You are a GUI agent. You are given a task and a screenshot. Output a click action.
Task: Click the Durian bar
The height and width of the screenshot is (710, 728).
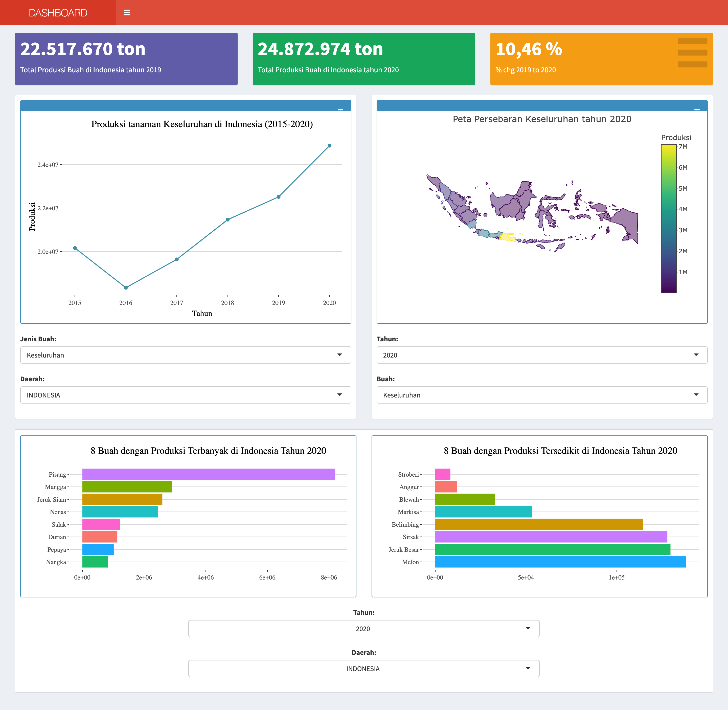click(100, 537)
